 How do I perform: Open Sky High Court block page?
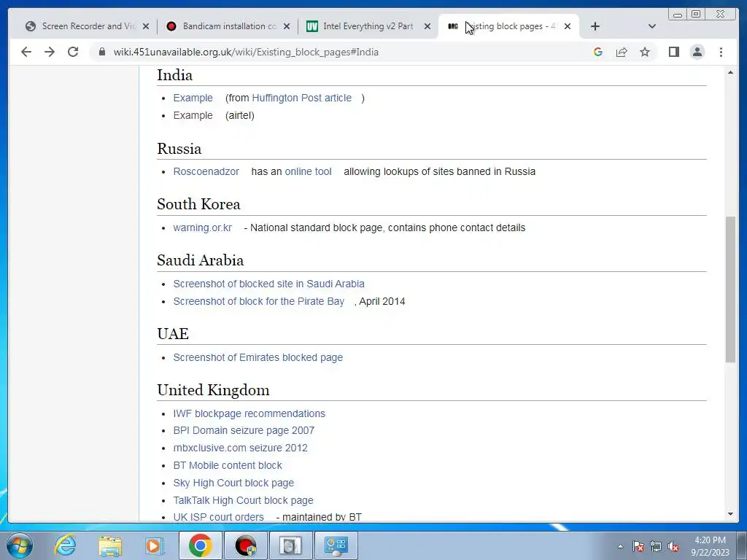(233, 483)
